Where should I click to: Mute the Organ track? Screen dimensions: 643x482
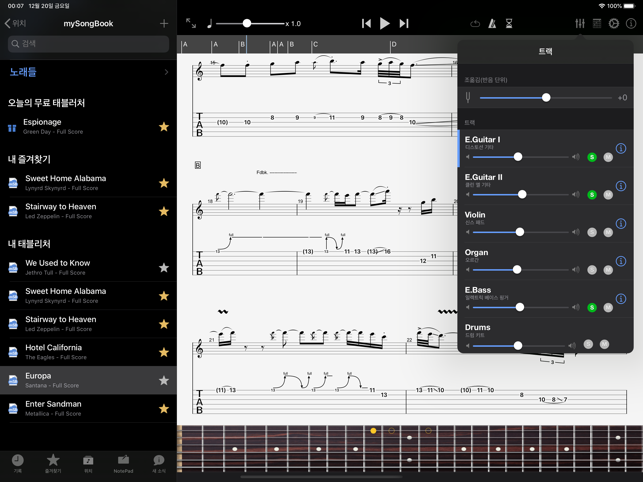tap(608, 270)
